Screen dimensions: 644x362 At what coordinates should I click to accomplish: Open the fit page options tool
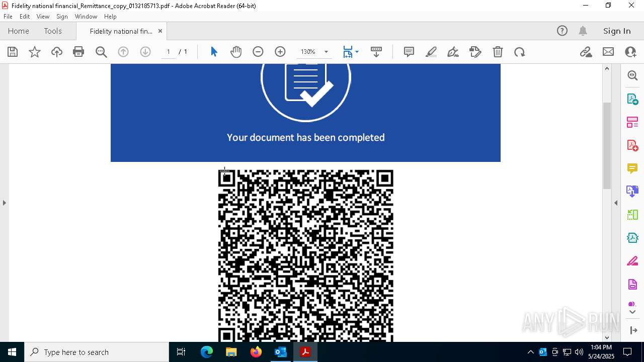(348, 52)
